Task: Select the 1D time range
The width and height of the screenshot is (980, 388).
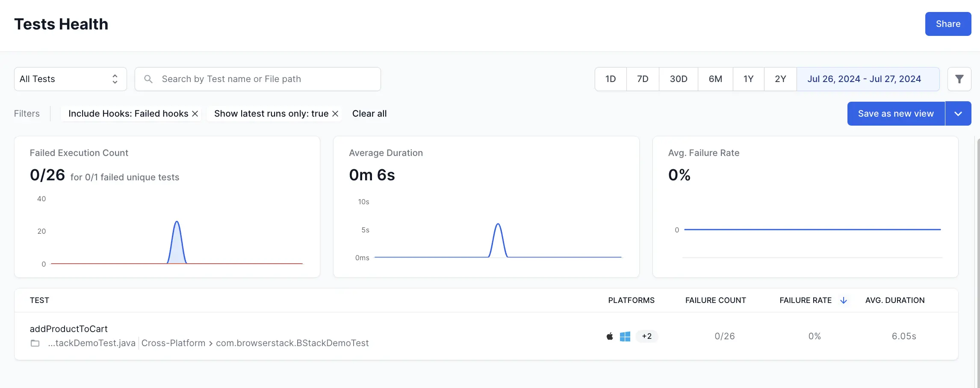Action: [x=610, y=79]
